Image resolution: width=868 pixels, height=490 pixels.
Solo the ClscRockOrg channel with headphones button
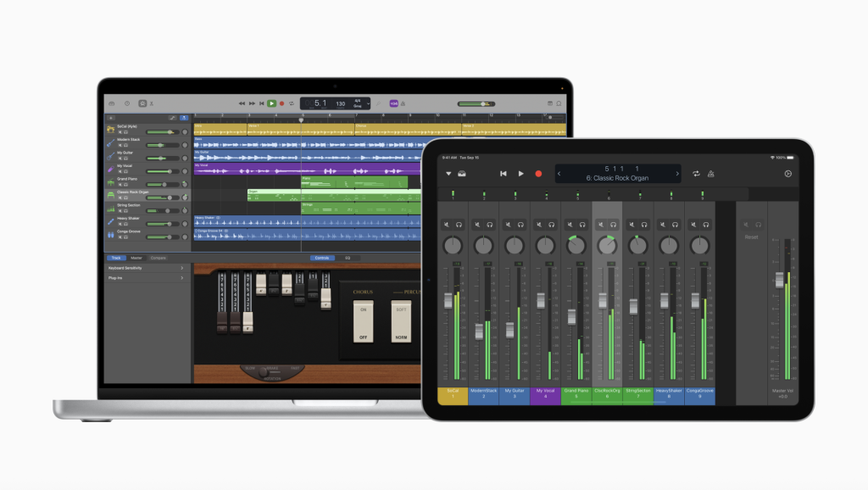pos(614,225)
